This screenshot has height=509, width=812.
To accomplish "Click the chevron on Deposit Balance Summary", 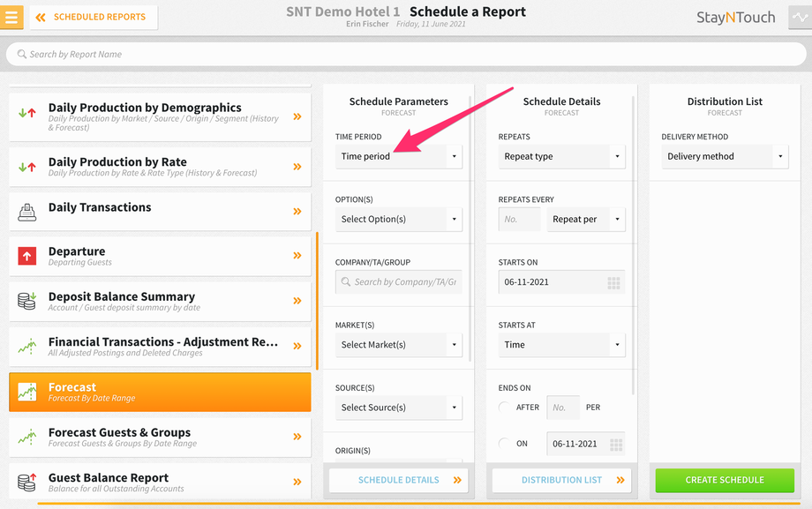I will (x=297, y=301).
